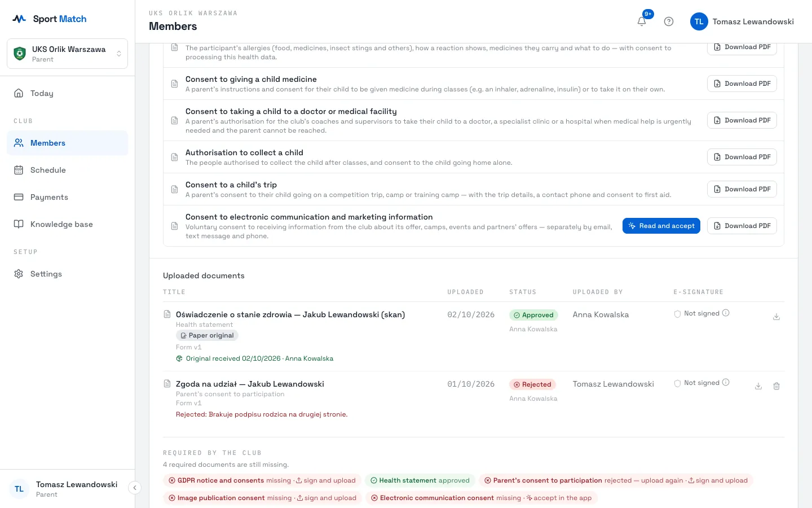Click the TL avatar in the top bar

click(x=699, y=21)
